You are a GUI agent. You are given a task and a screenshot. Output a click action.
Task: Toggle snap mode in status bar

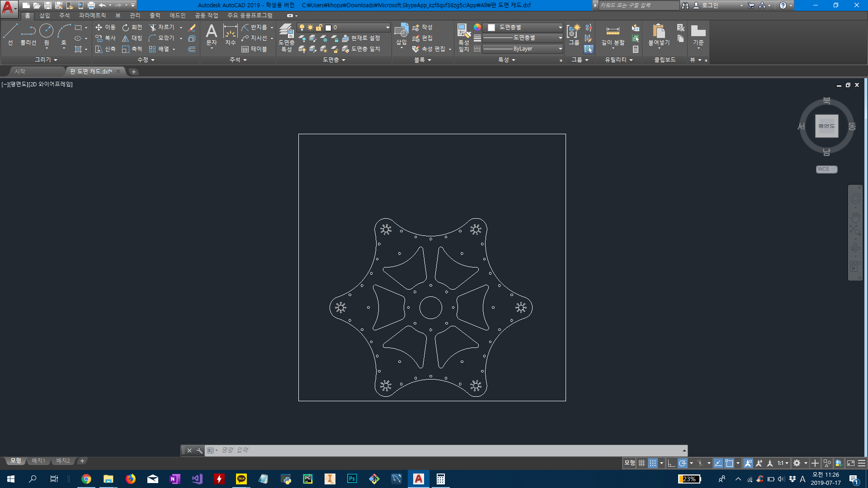coord(653,463)
